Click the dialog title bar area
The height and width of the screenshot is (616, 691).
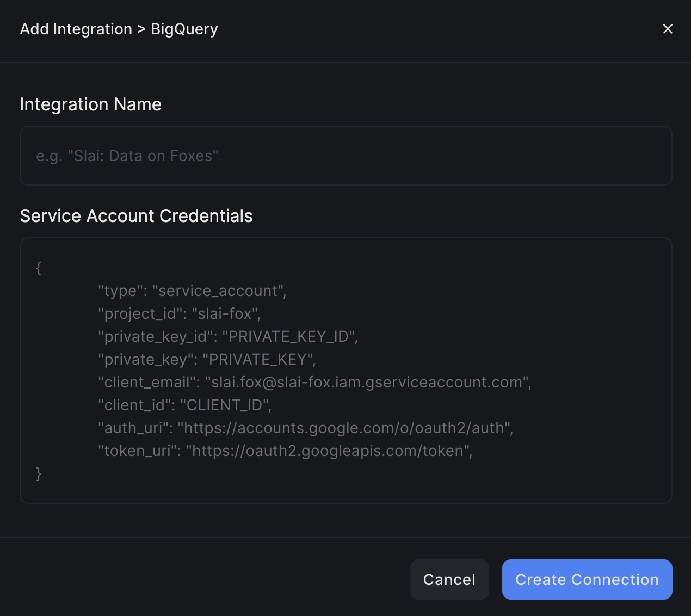point(346,29)
